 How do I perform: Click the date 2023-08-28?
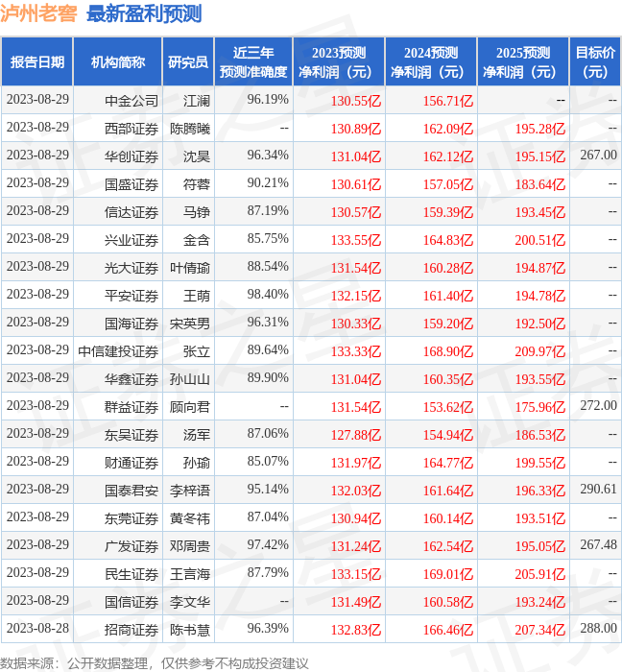[37, 629]
